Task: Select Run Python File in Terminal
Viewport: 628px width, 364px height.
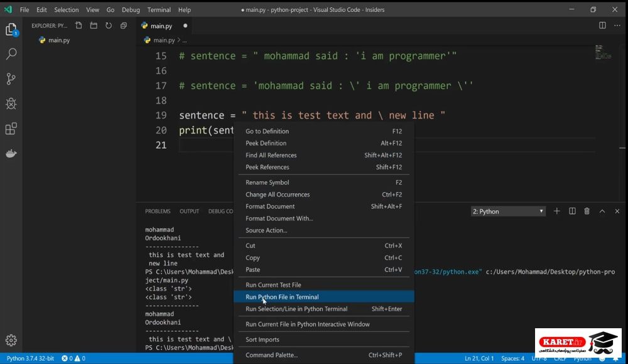Action: tap(323, 297)
